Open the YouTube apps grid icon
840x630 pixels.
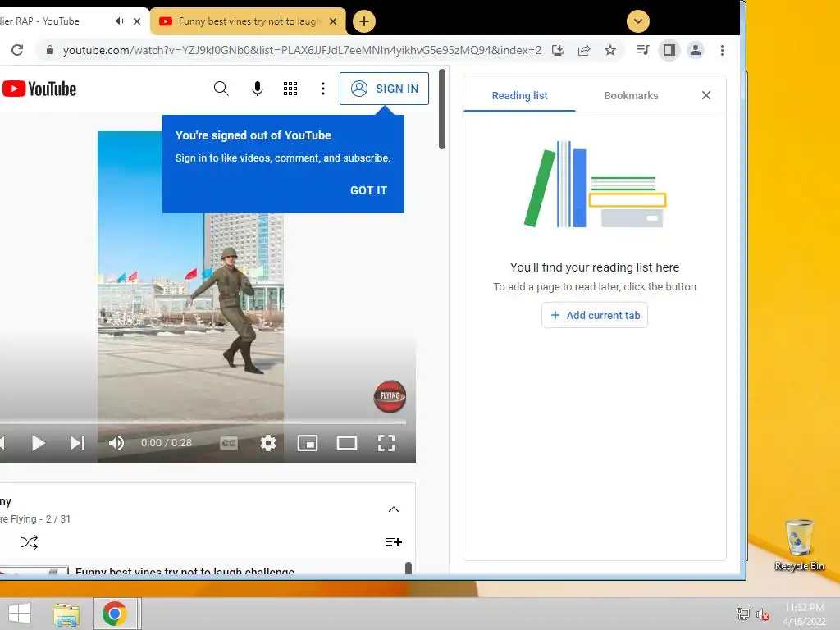pos(290,89)
